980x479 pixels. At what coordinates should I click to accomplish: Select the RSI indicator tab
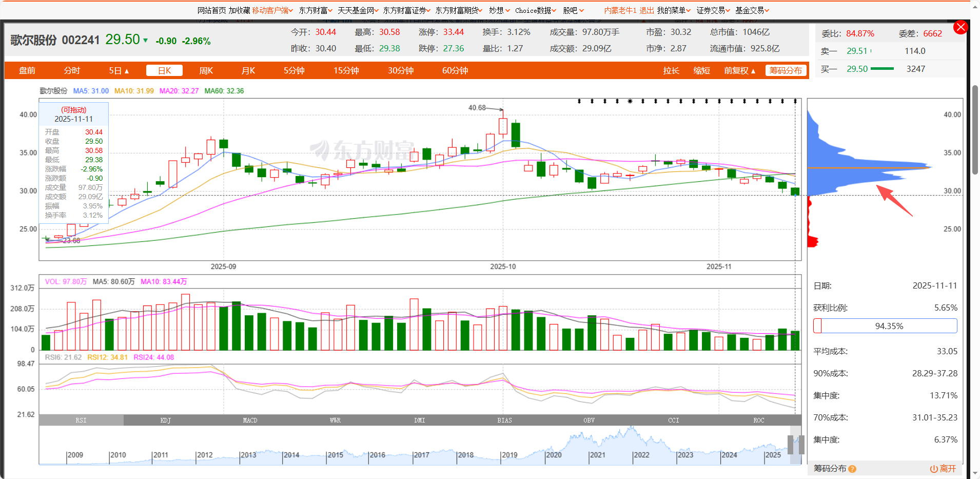(81, 420)
